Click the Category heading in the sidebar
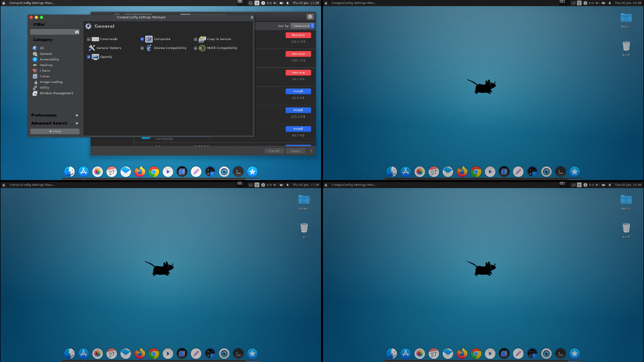The width and height of the screenshot is (644, 362). (42, 40)
